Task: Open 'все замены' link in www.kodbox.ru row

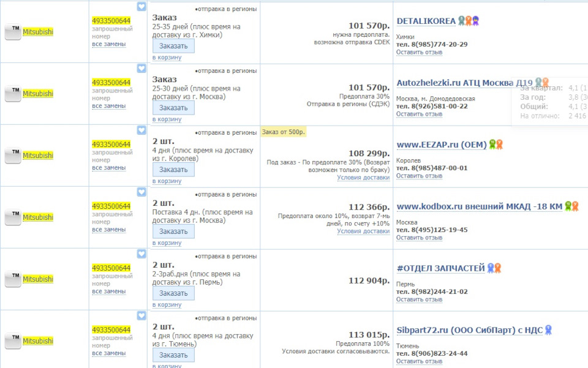Action: [x=109, y=230]
